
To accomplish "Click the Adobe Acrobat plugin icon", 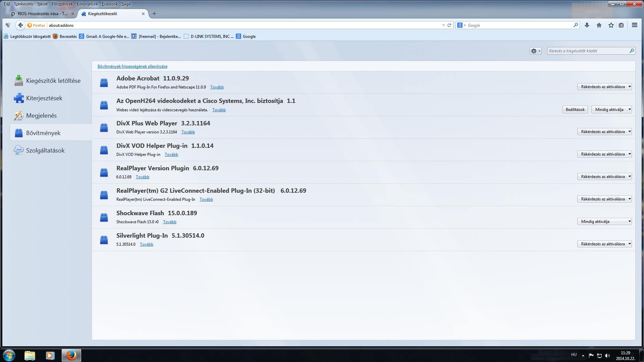I will pos(104,82).
